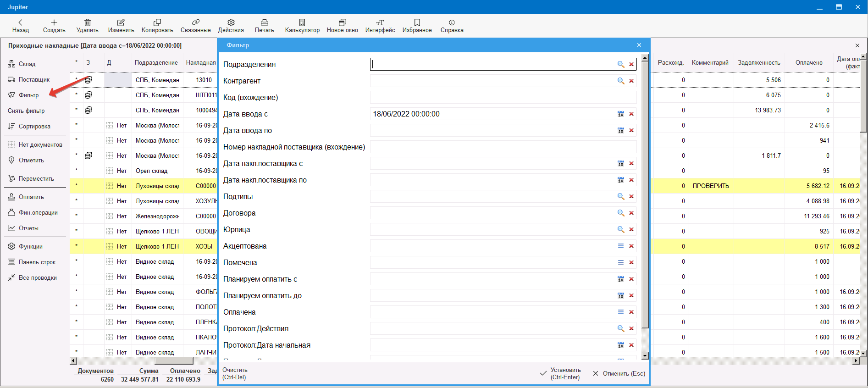868x388 pixels.
Task: Clear the Дата ввода с value
Action: [631, 114]
